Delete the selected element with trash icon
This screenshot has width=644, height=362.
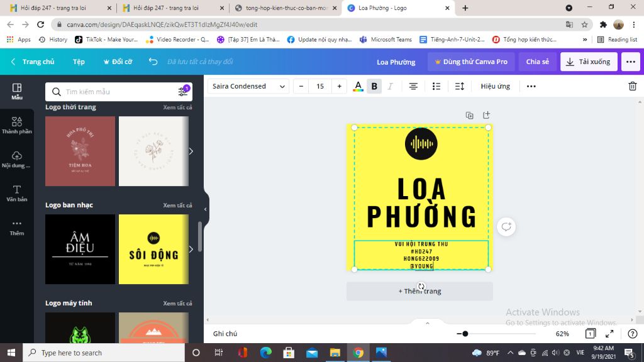633,86
